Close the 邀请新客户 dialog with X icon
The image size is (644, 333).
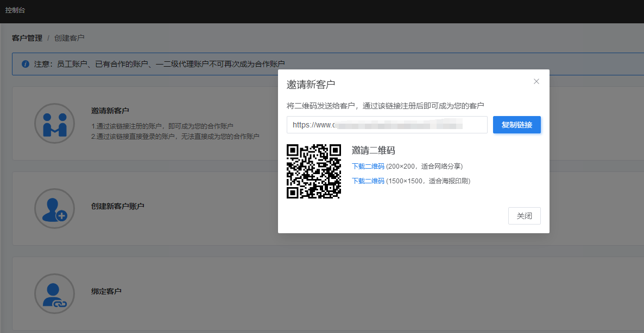point(536,81)
